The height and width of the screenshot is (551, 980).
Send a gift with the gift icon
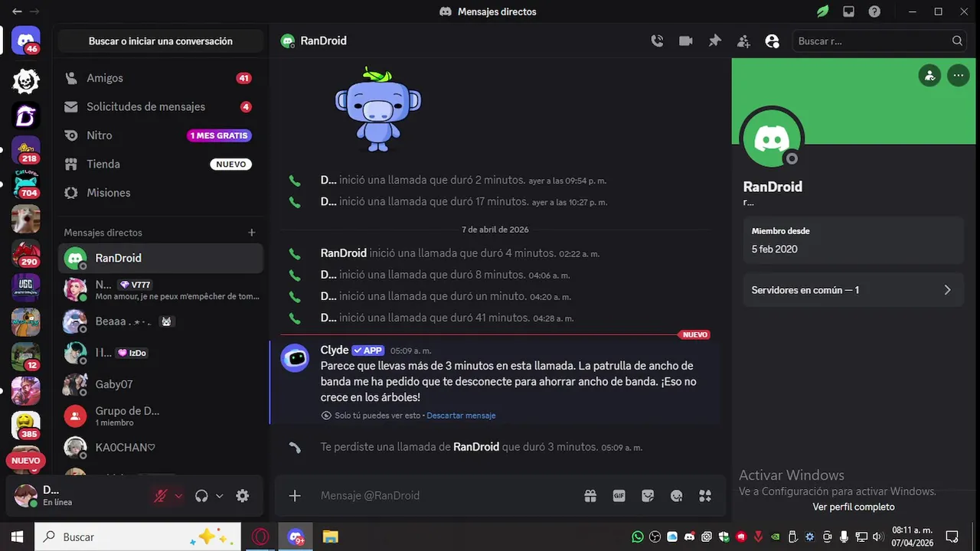coord(590,496)
